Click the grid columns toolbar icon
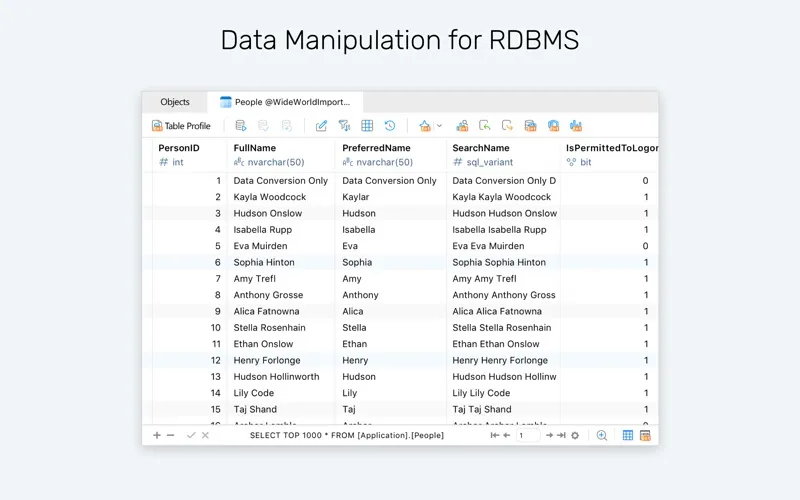Image resolution: width=800 pixels, height=500 pixels. pyautogui.click(x=367, y=126)
